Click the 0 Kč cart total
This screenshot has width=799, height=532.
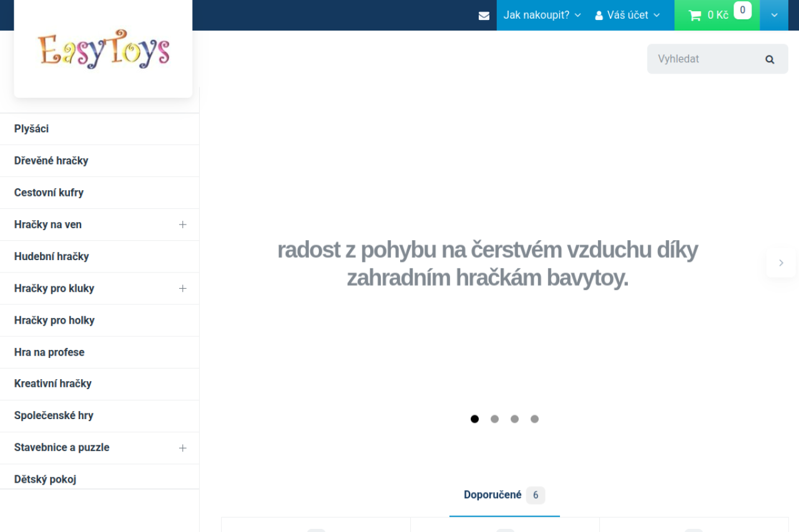tap(718, 15)
